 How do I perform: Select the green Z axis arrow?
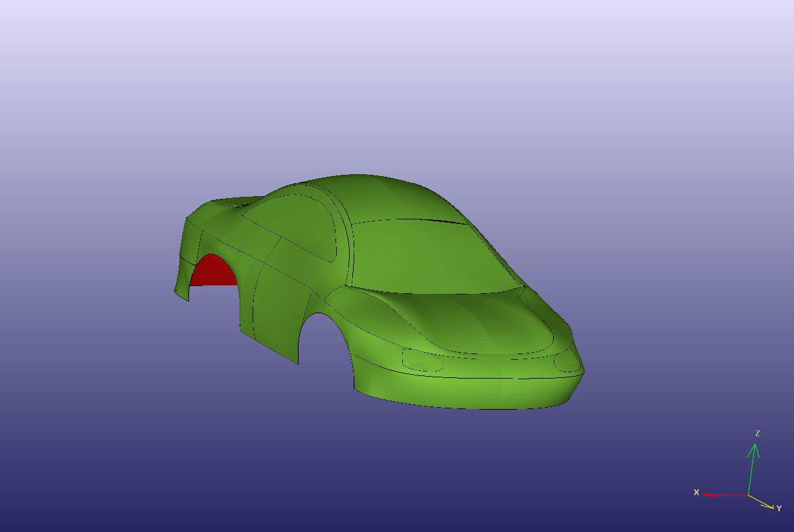752,469
